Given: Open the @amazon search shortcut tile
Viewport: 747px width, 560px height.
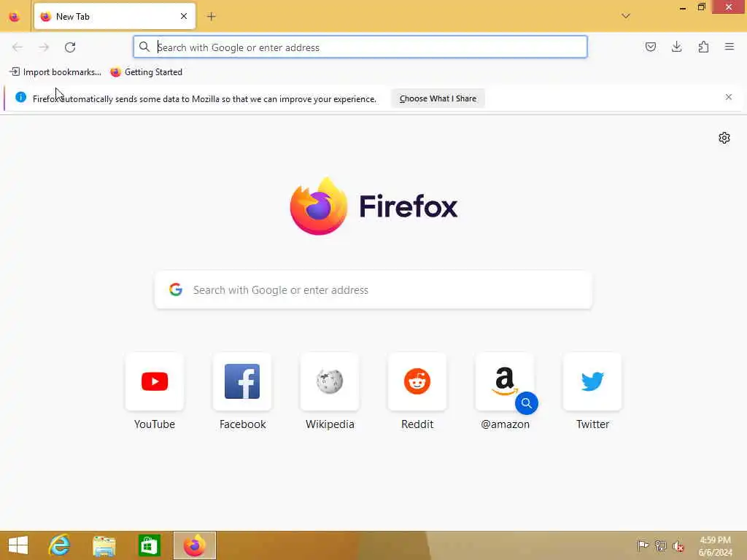Looking at the screenshot, I should pos(505,381).
